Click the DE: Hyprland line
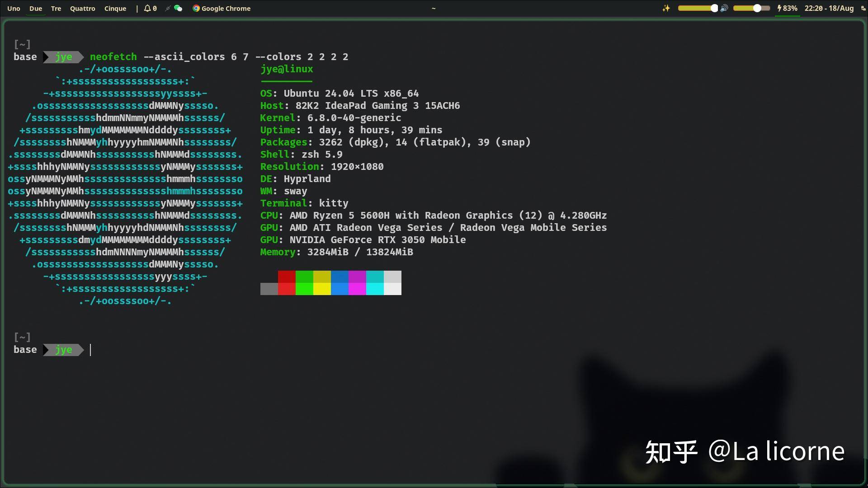The height and width of the screenshot is (488, 868). (x=295, y=179)
